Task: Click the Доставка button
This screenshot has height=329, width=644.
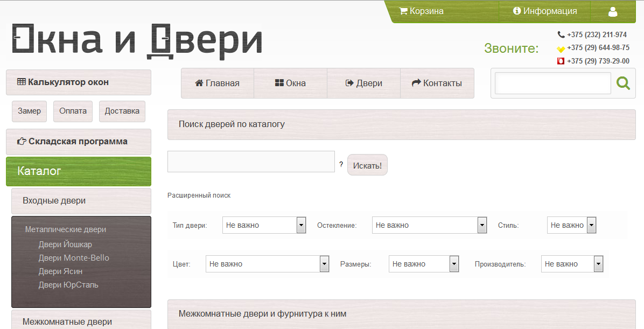Action: pyautogui.click(x=122, y=111)
